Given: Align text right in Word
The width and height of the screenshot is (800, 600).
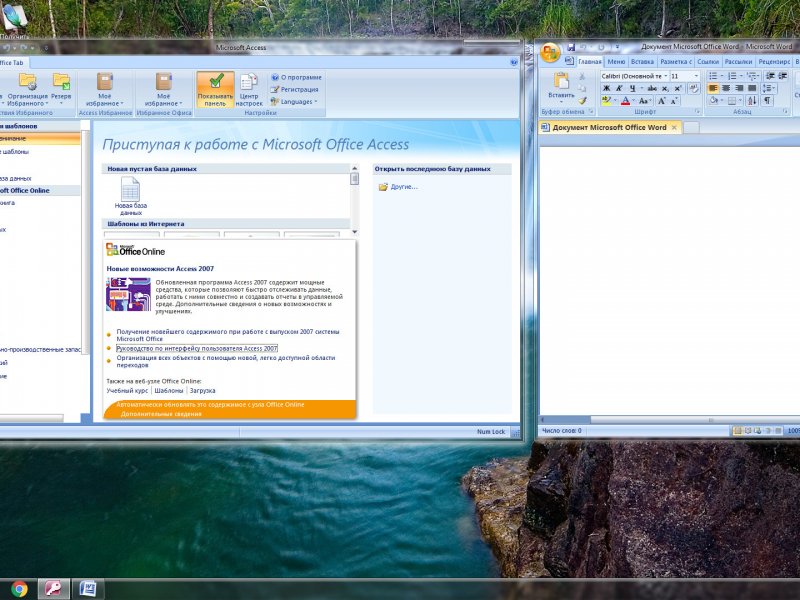Looking at the screenshot, I should 739,88.
